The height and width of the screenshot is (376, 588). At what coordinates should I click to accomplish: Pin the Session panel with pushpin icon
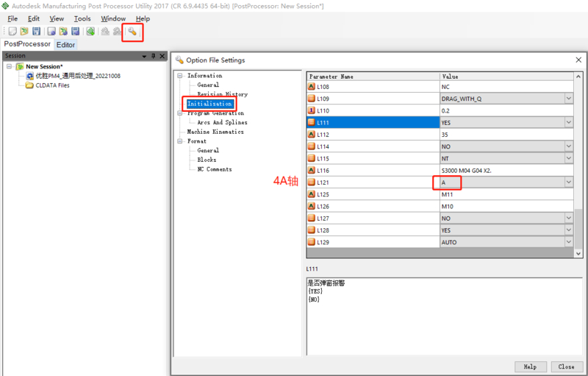click(x=153, y=56)
